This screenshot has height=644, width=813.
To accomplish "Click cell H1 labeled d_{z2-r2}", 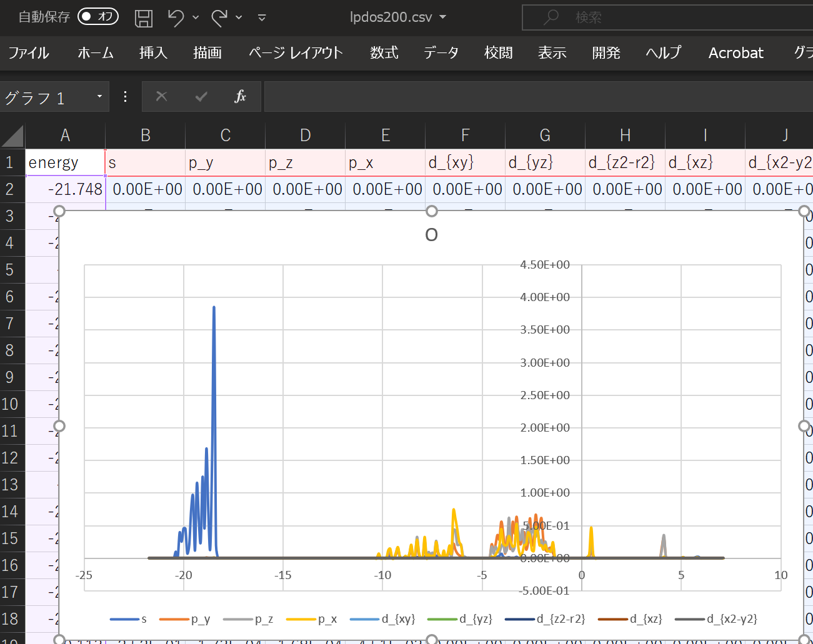I will pos(626,162).
